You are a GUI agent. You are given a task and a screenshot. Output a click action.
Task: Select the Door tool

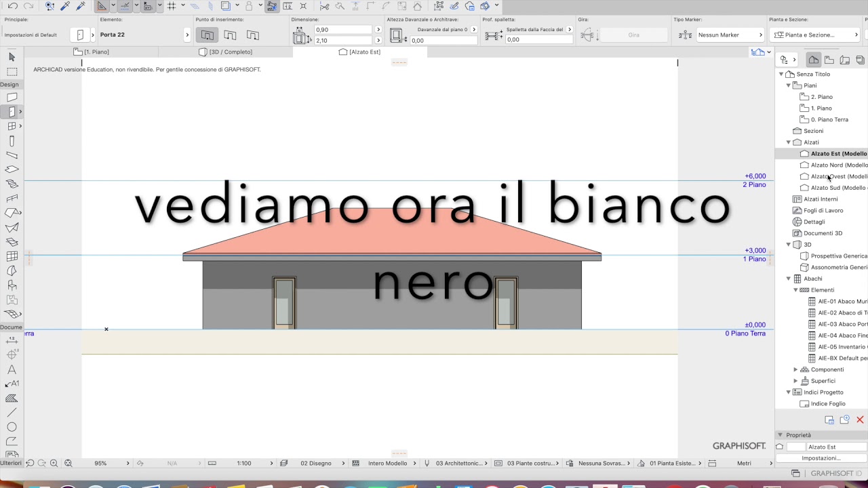click(12, 112)
